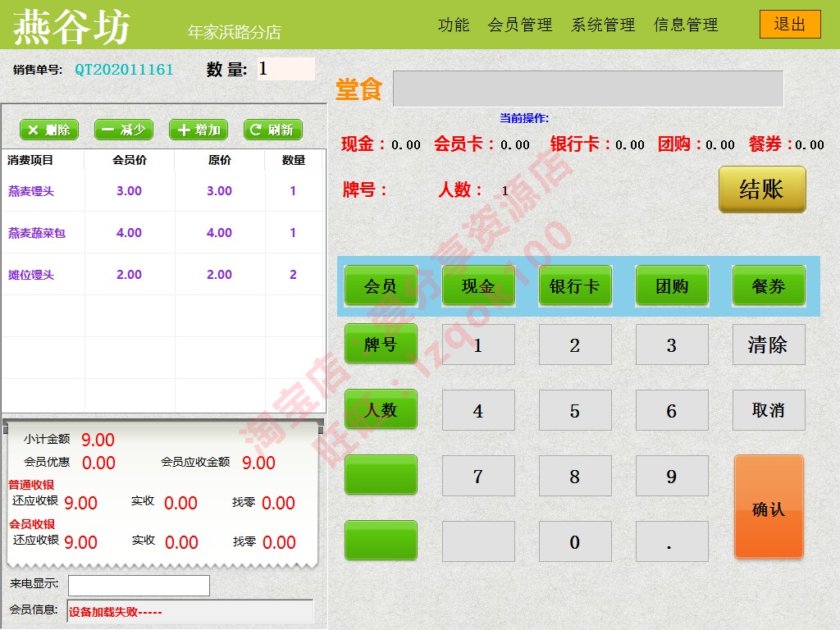Select the 燕麦蔬菜包 item row
840x630 pixels.
click(163, 232)
